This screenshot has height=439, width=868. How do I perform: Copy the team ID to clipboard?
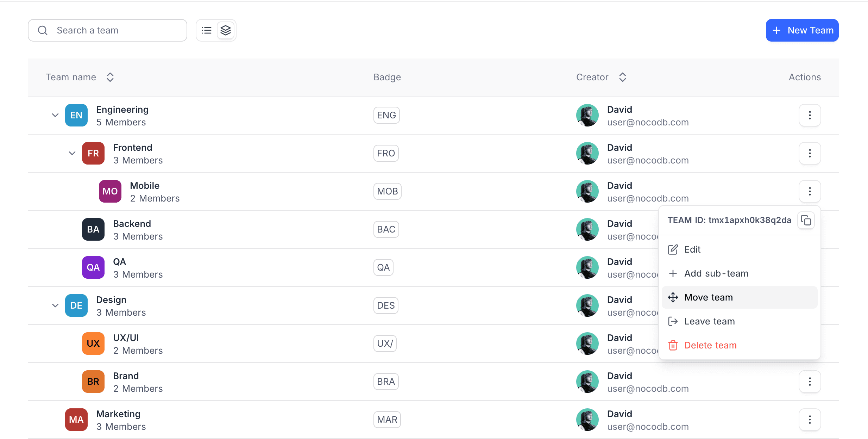point(806,220)
